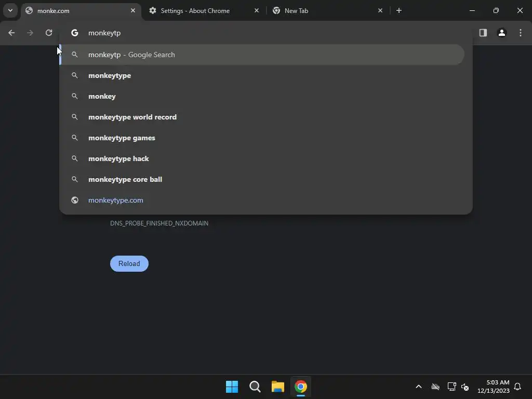532x399 pixels.
Task: Click the forward navigation arrow
Action: (x=30, y=33)
